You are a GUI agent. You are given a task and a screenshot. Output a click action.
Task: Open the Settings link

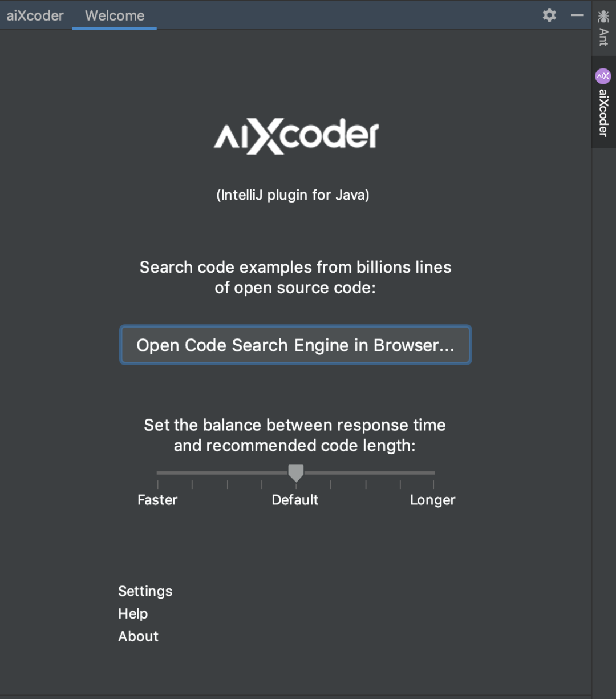coord(145,591)
